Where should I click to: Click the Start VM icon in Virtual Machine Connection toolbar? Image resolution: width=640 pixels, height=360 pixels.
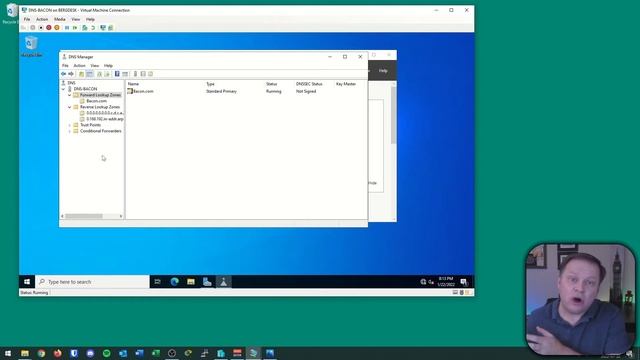tap(33, 28)
